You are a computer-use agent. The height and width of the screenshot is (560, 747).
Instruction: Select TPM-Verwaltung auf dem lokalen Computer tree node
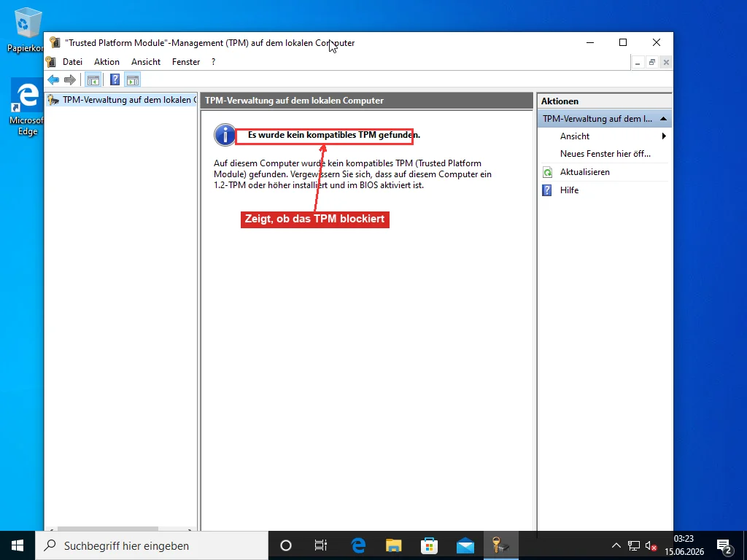click(122, 100)
